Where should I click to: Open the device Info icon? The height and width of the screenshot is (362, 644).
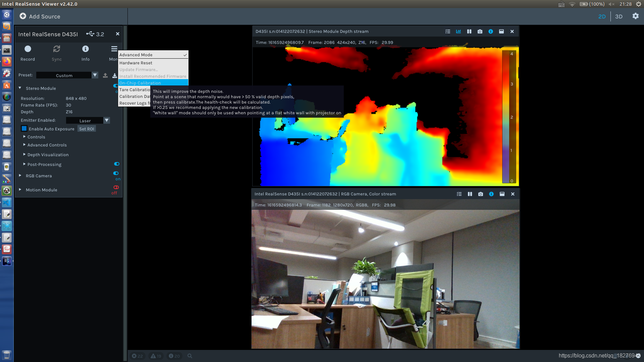tap(86, 49)
